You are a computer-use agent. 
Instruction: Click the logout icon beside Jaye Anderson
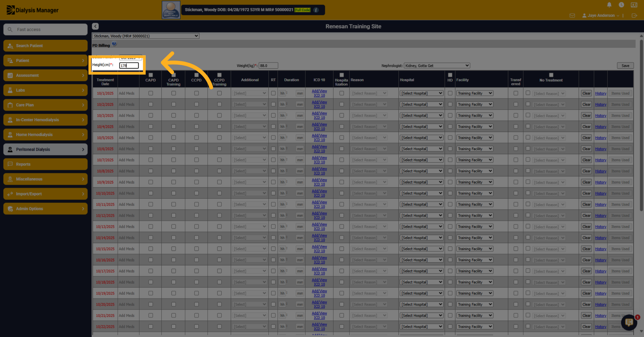pos(634,16)
